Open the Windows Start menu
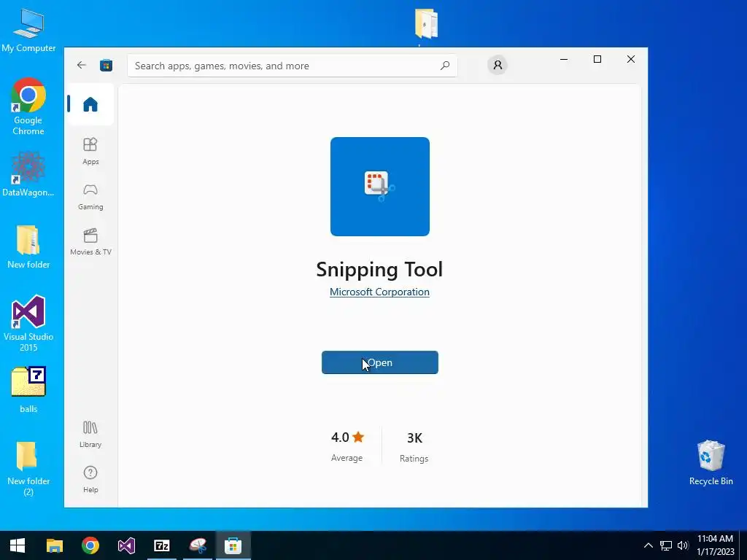This screenshot has height=560, width=747. tap(18, 545)
